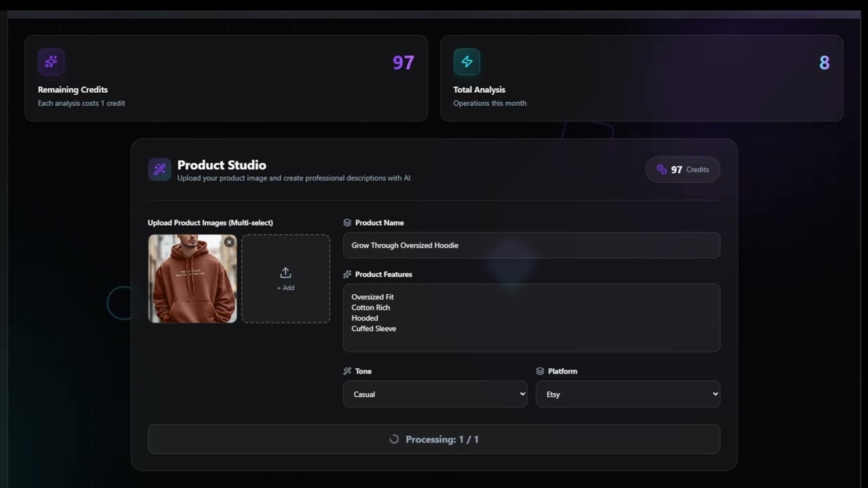The width and height of the screenshot is (868, 488).
Task: Open the Platform dropdown showing Etsy
Action: pyautogui.click(x=628, y=394)
